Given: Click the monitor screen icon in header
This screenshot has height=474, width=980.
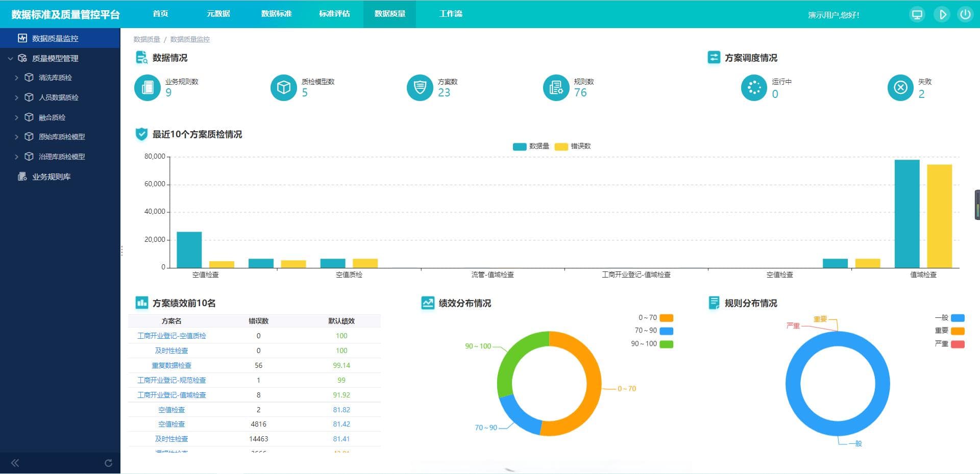Looking at the screenshot, I should (917, 14).
